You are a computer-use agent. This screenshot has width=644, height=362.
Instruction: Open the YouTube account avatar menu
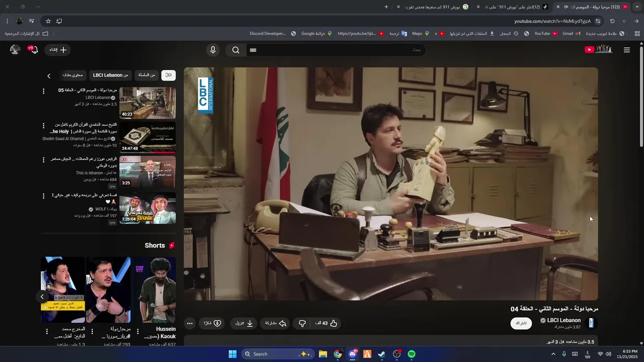click(15, 49)
